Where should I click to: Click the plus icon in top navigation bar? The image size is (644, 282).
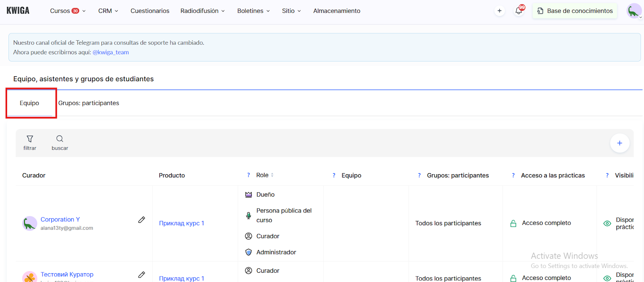pos(500,11)
